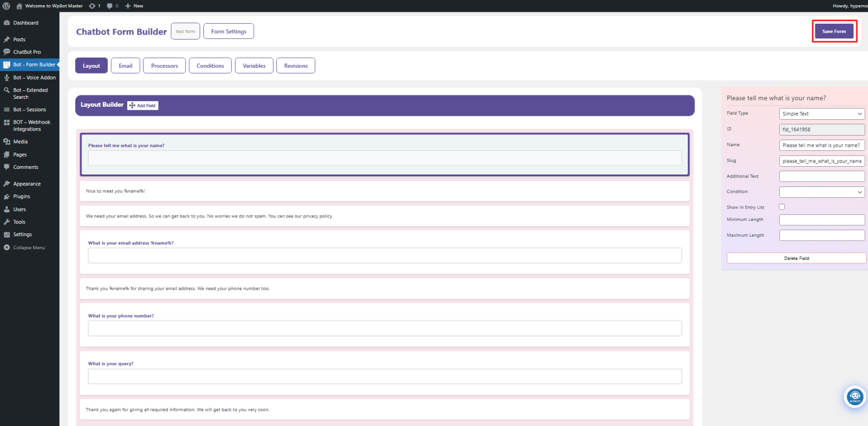Click the Tools wrench icon
The width and height of the screenshot is (868, 426).
[x=7, y=222]
